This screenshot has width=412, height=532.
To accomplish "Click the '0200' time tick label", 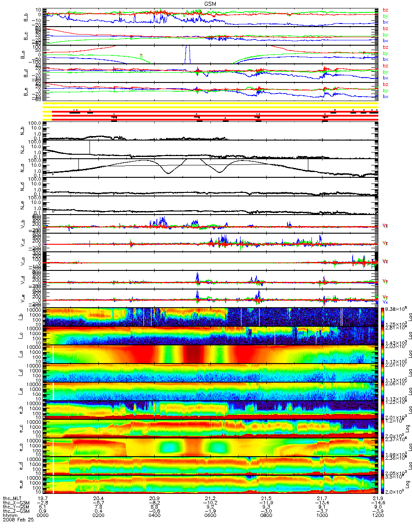I will (x=98, y=515).
